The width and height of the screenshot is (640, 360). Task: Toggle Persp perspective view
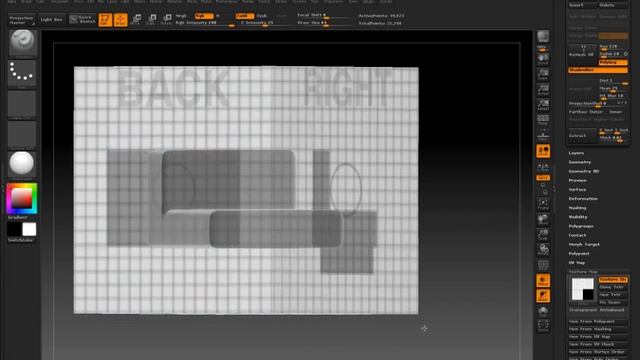click(x=543, y=120)
